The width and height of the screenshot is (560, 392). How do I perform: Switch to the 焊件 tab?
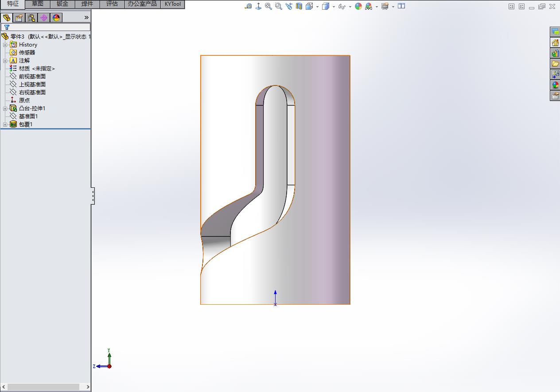[87, 4]
